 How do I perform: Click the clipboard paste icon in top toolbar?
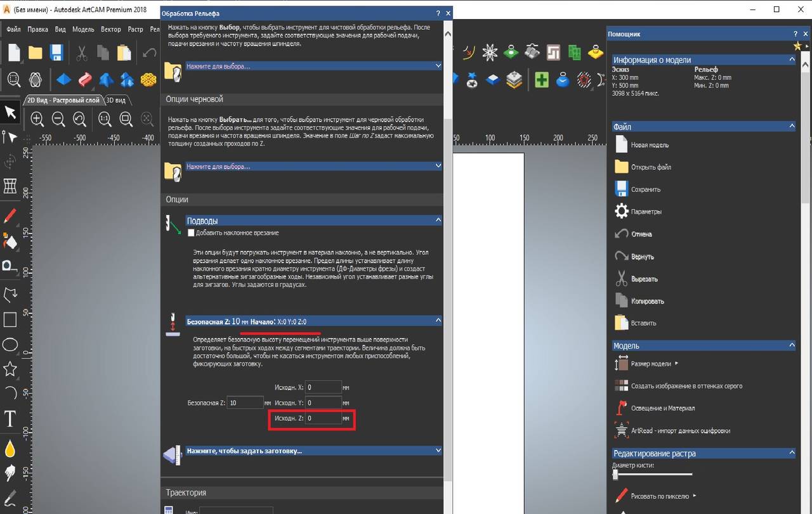pyautogui.click(x=123, y=53)
